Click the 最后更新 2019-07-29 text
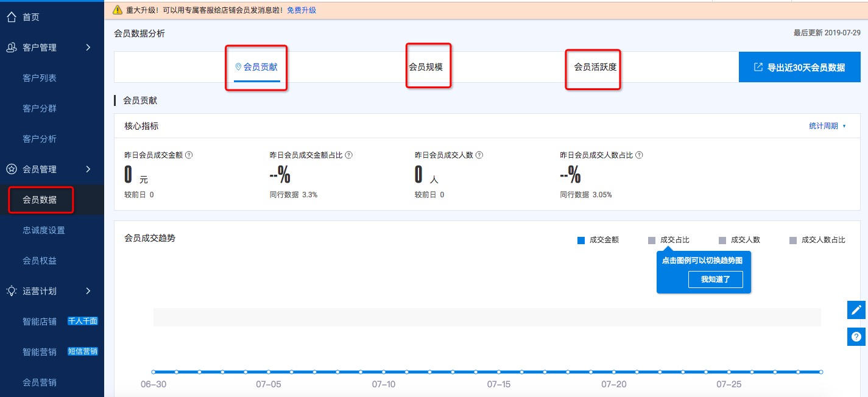The width and height of the screenshot is (868, 397). (x=827, y=33)
